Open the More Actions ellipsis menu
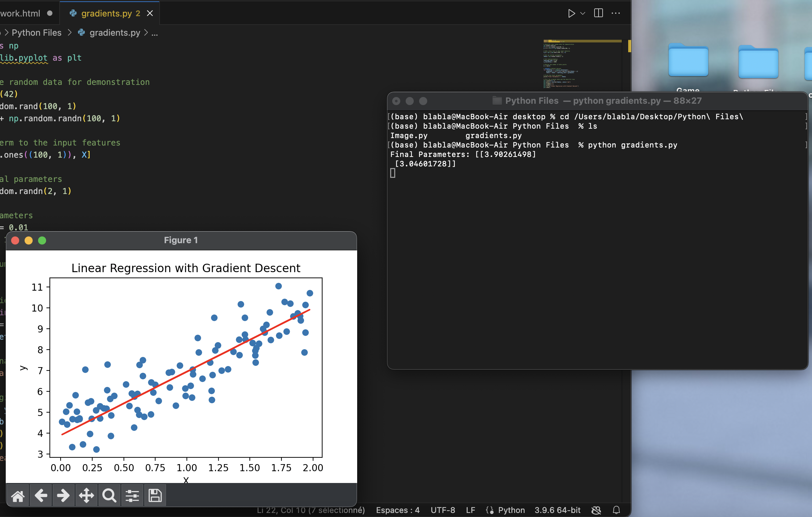 pos(616,13)
